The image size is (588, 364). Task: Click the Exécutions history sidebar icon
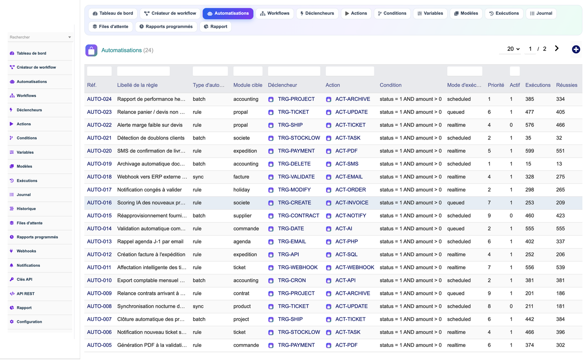tap(12, 181)
